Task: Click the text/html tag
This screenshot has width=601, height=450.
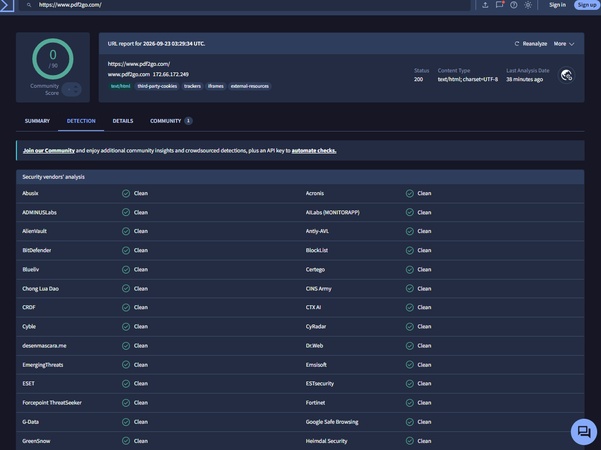Action: 120,86
